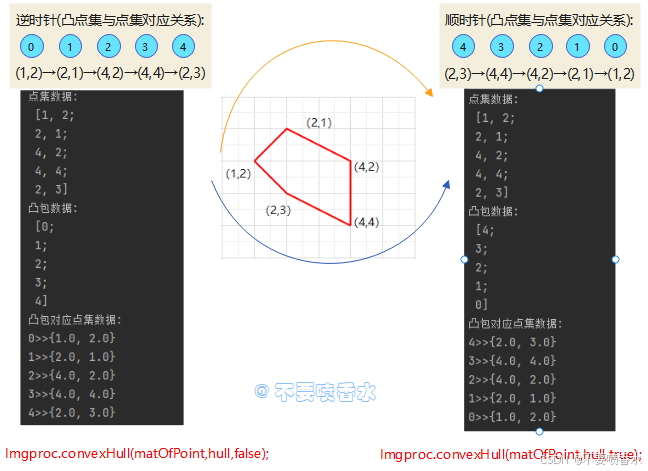The image size is (648, 471).
Task: Click red text Imgproc.convexHull(matOfPoint,hull,false);
Action: point(137,454)
